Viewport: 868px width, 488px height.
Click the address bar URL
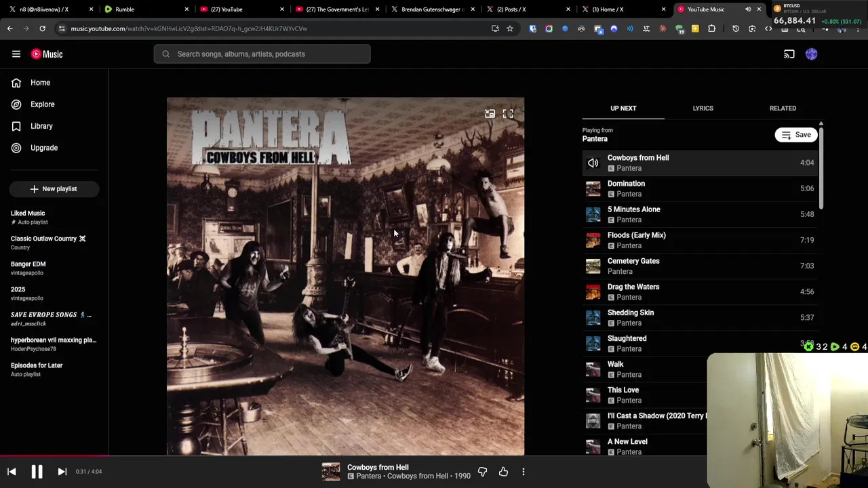click(x=189, y=28)
